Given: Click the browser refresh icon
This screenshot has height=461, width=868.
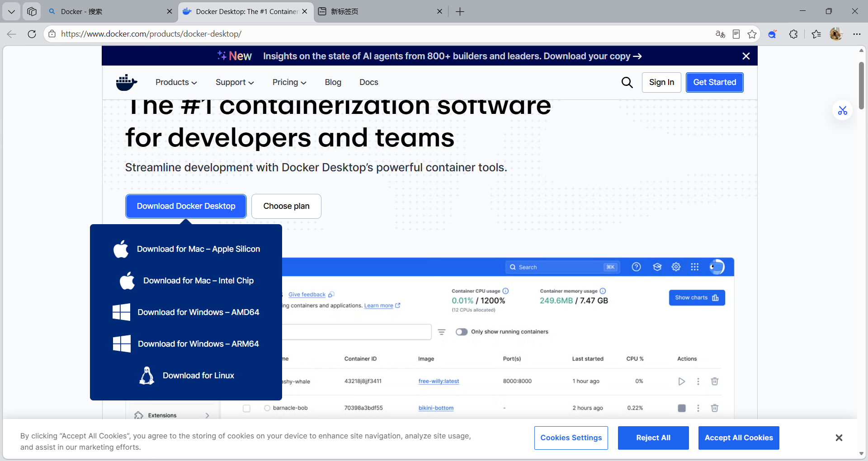Looking at the screenshot, I should [32, 34].
